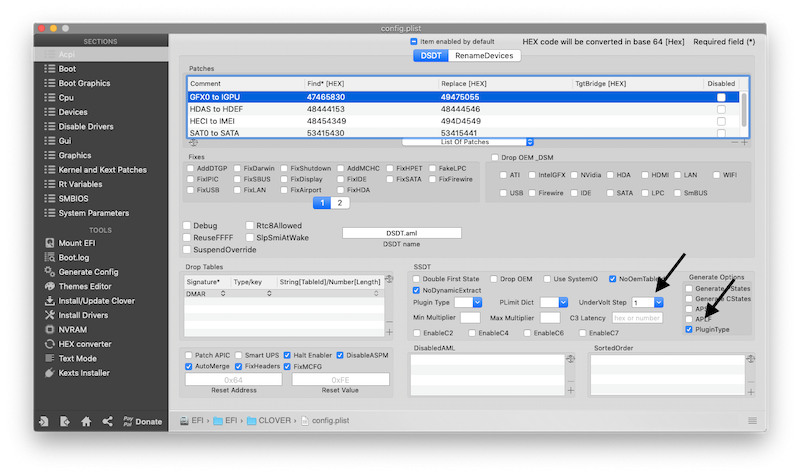This screenshot has height=476, width=800.
Task: Uncheck the NoDynamicExtract checkbox
Action: 416,290
